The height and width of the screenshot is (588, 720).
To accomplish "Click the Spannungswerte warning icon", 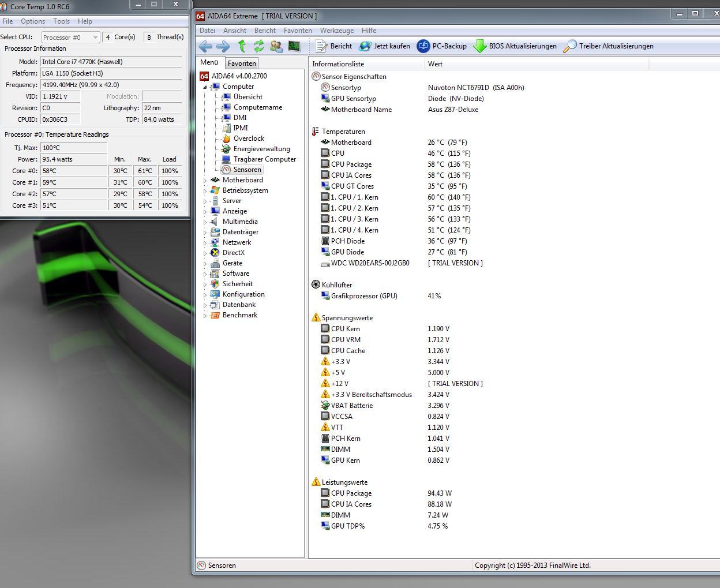I will click(x=316, y=317).
